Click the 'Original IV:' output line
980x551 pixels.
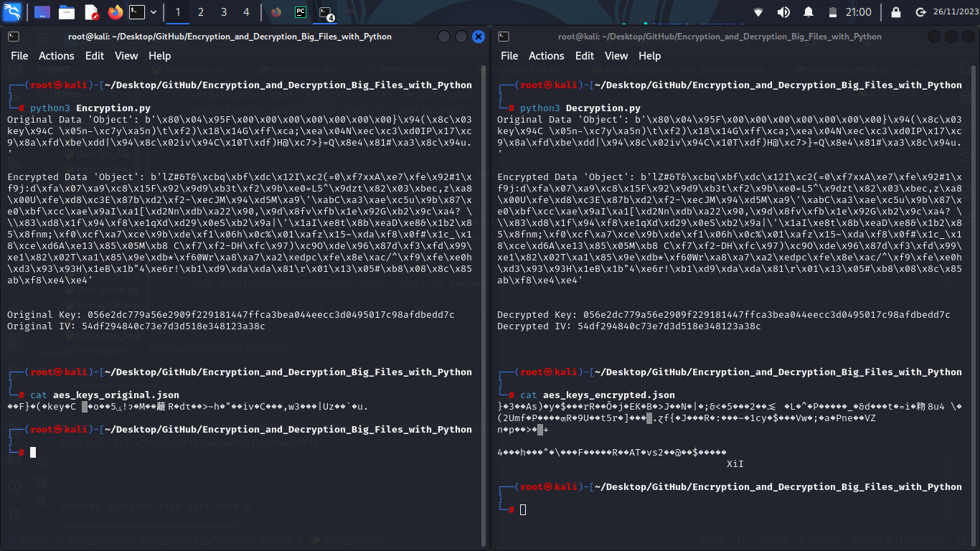[x=136, y=326]
